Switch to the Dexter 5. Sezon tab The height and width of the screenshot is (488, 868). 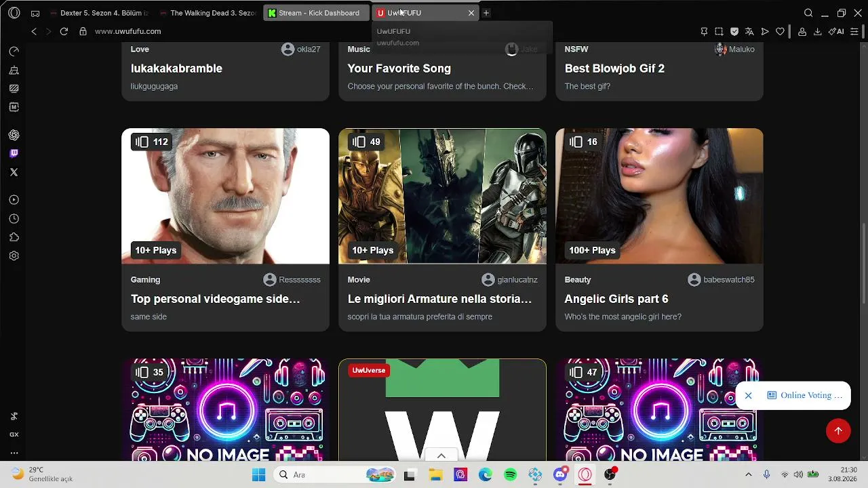99,13
